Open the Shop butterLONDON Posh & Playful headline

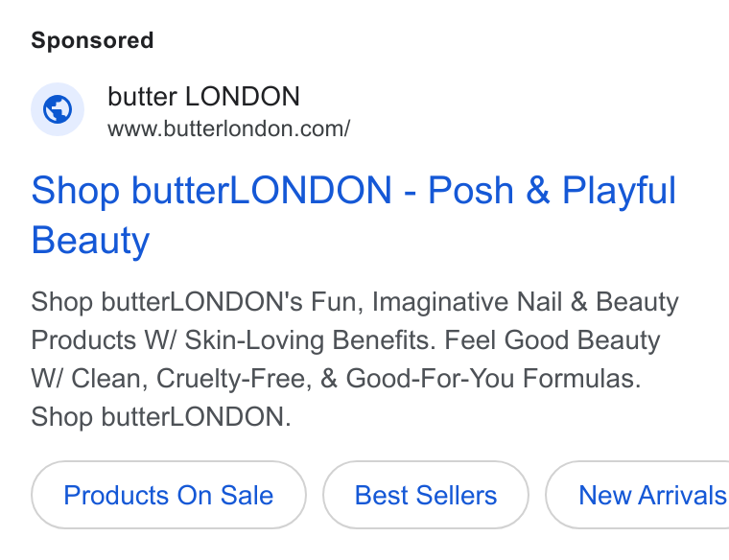pyautogui.click(x=353, y=215)
